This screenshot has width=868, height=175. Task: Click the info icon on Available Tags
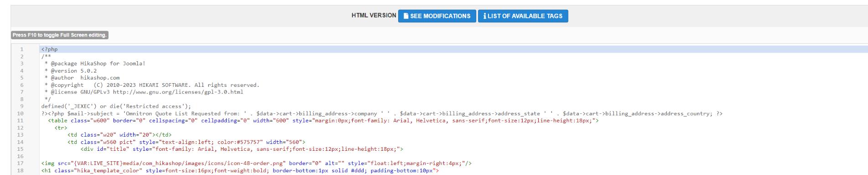point(484,16)
